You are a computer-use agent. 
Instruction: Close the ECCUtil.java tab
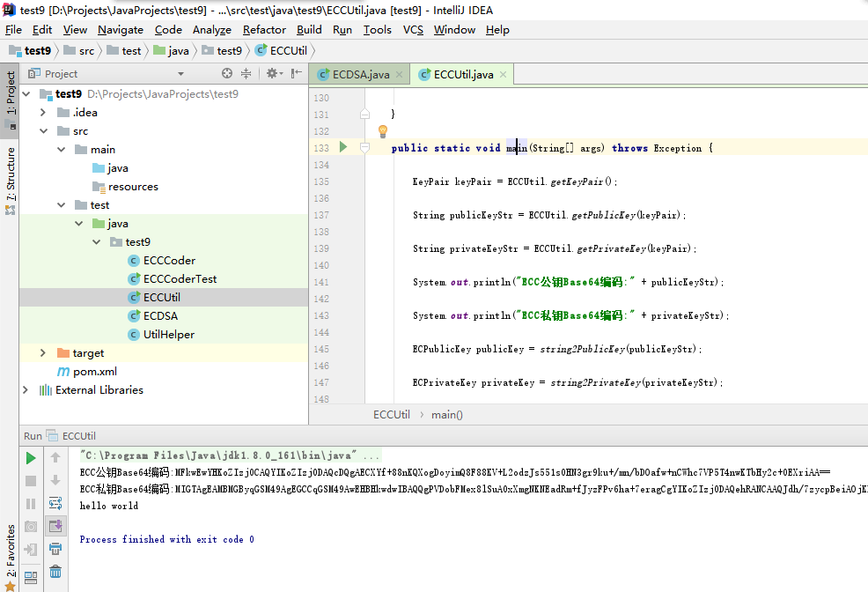(x=504, y=75)
